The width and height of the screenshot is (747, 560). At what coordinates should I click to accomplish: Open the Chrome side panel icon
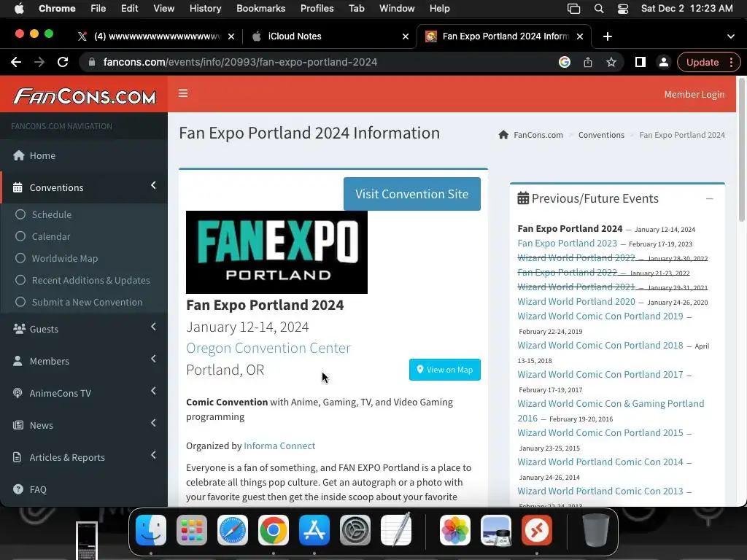(x=640, y=62)
